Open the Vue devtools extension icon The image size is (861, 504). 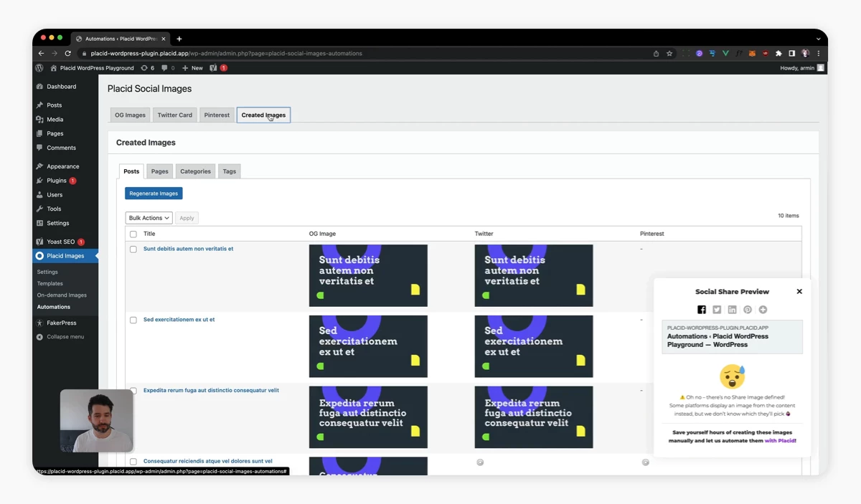point(725,53)
